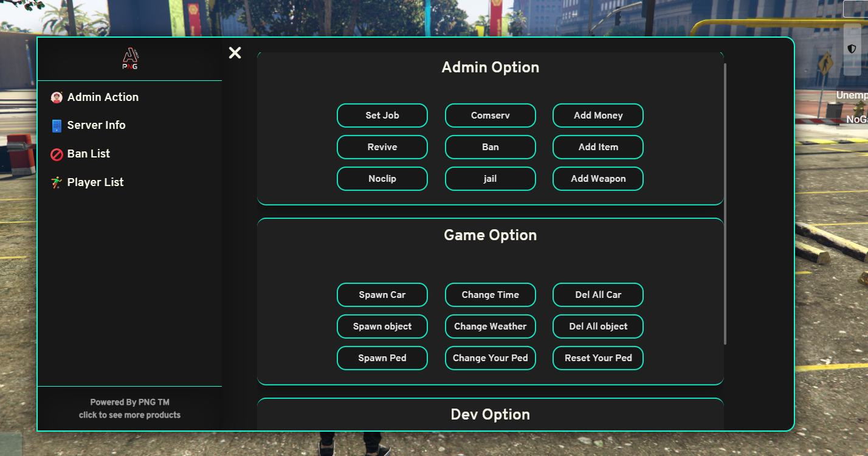
Task: Open the Admin Action menu item
Action: 103,97
